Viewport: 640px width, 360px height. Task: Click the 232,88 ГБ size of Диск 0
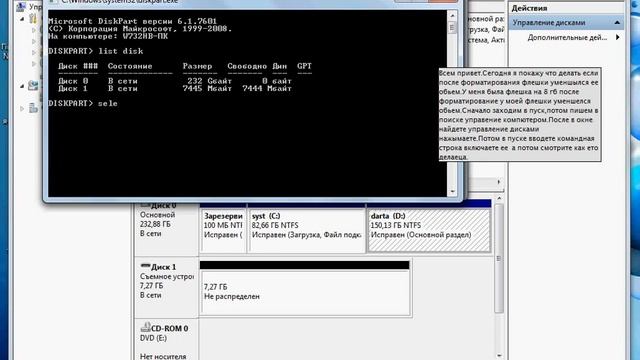coord(155,224)
